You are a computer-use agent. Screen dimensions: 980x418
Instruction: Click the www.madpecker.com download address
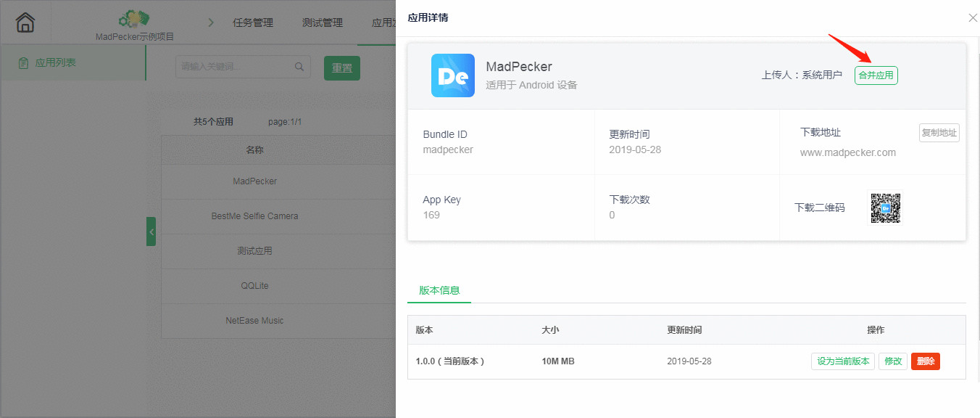[848, 152]
